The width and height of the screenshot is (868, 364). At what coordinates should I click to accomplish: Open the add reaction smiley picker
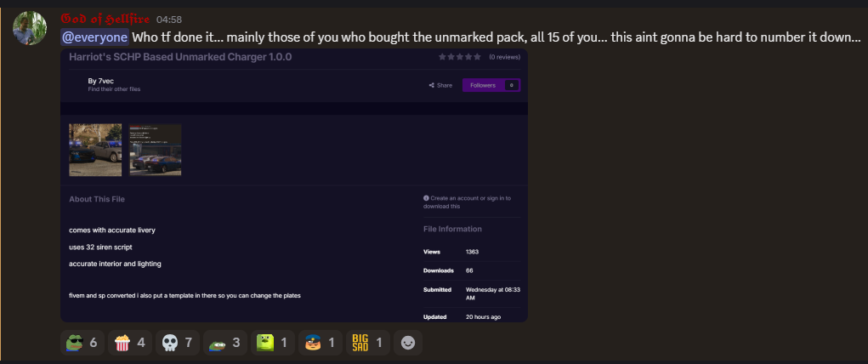(408, 344)
